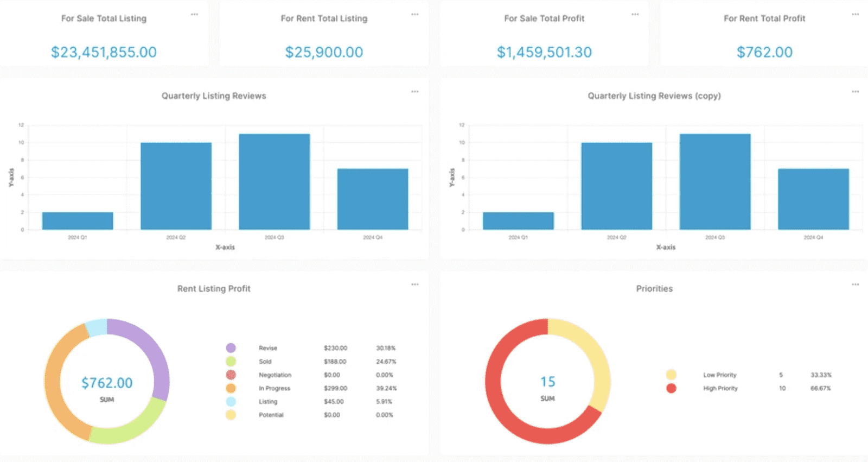Open options menu on Priorities widget
The height and width of the screenshot is (462, 868).
(855, 284)
